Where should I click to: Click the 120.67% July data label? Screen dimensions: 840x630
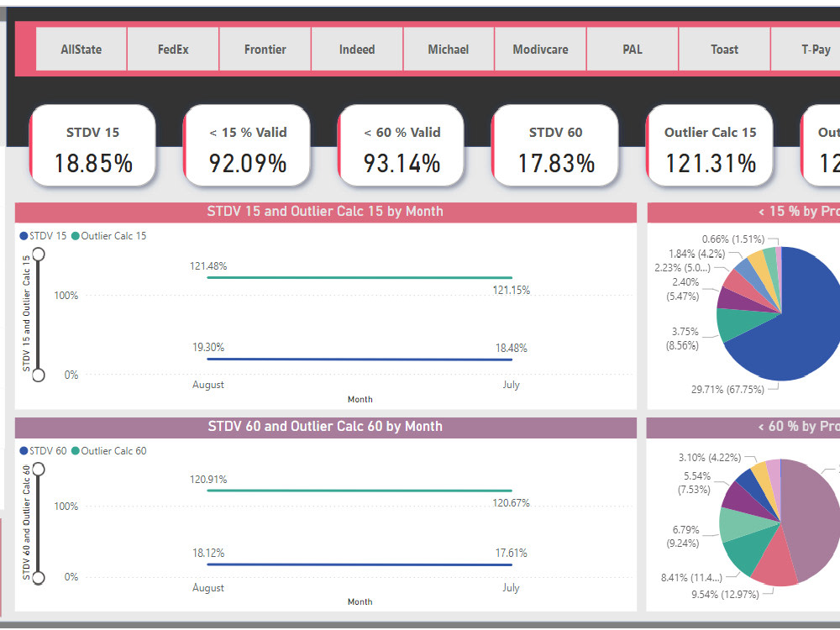(x=511, y=502)
